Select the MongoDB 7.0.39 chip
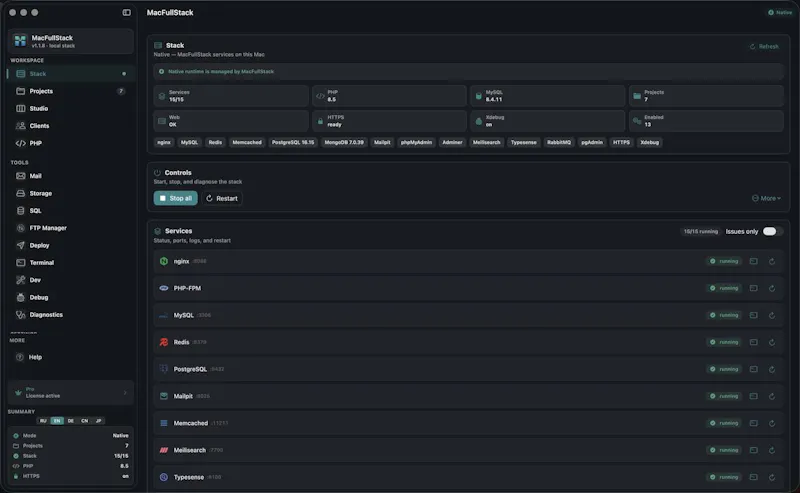The height and width of the screenshot is (493, 800). pos(344,142)
